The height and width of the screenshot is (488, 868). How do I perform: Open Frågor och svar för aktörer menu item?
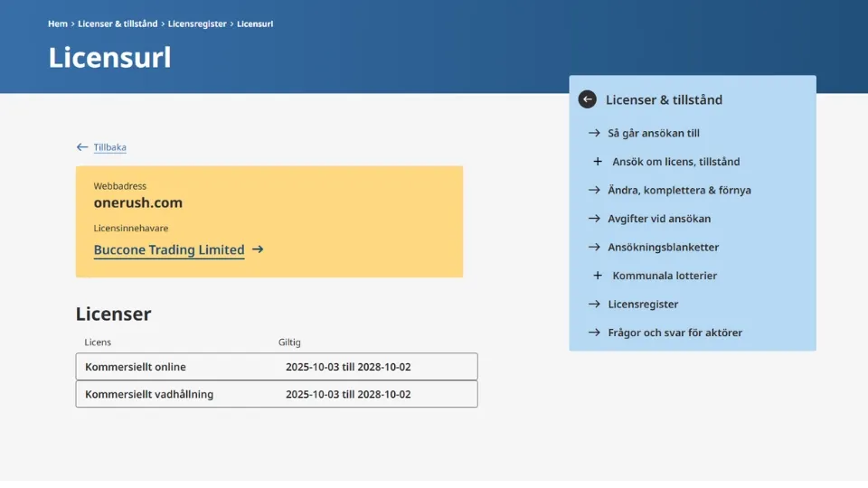coord(675,333)
